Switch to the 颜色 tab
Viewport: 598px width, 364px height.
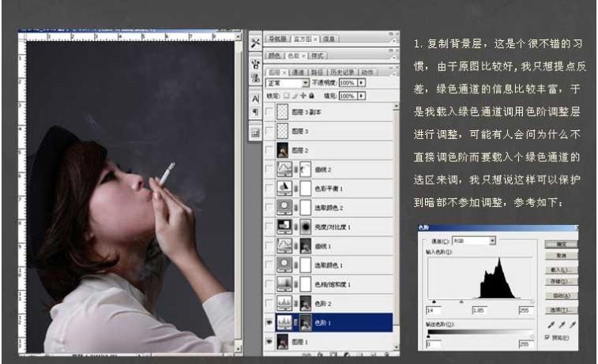coord(274,55)
